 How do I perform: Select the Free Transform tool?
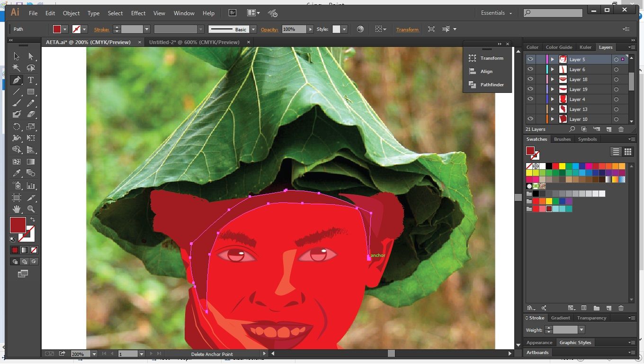31,138
